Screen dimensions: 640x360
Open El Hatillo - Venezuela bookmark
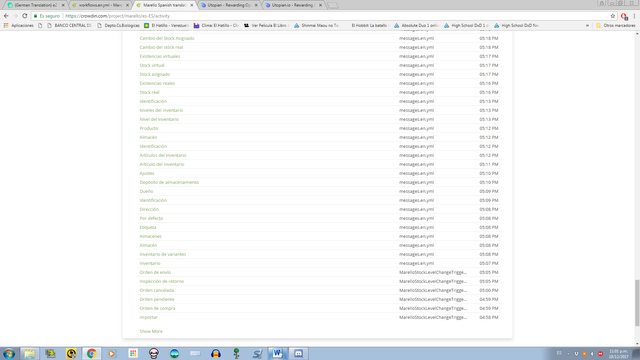tap(167, 25)
